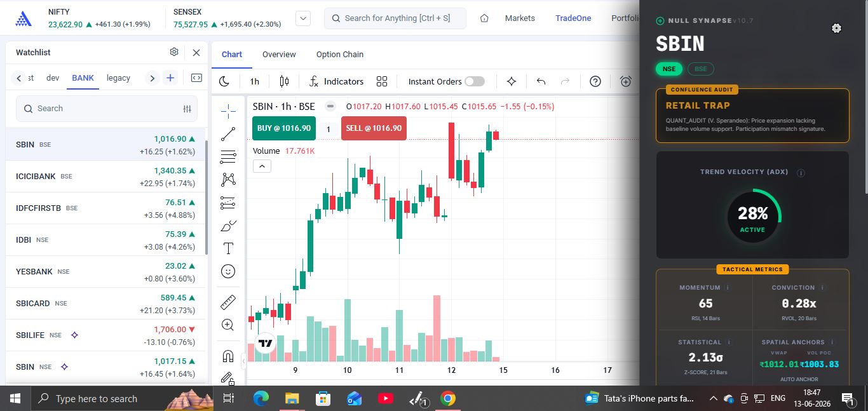This screenshot has width=868, height=411.
Task: Show Conviction info icon
Action: pos(822,288)
